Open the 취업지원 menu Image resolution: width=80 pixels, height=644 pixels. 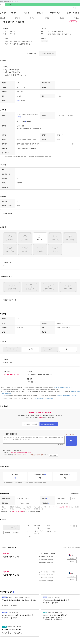(x=27, y=13)
